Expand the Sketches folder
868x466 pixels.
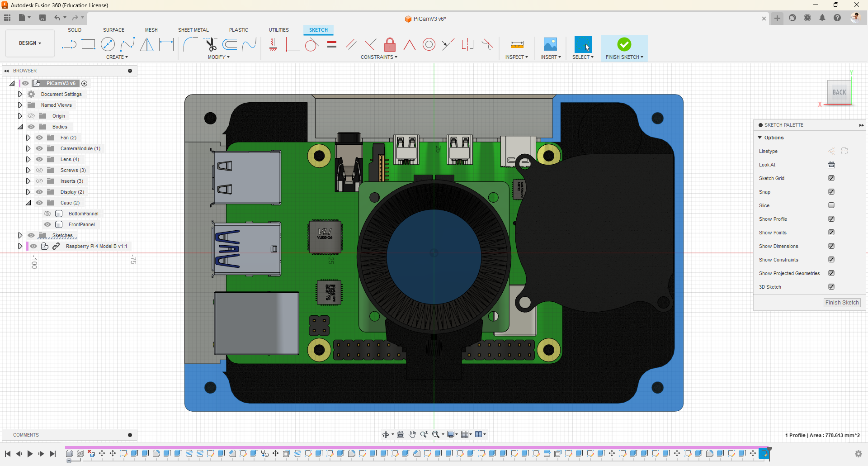click(20, 235)
